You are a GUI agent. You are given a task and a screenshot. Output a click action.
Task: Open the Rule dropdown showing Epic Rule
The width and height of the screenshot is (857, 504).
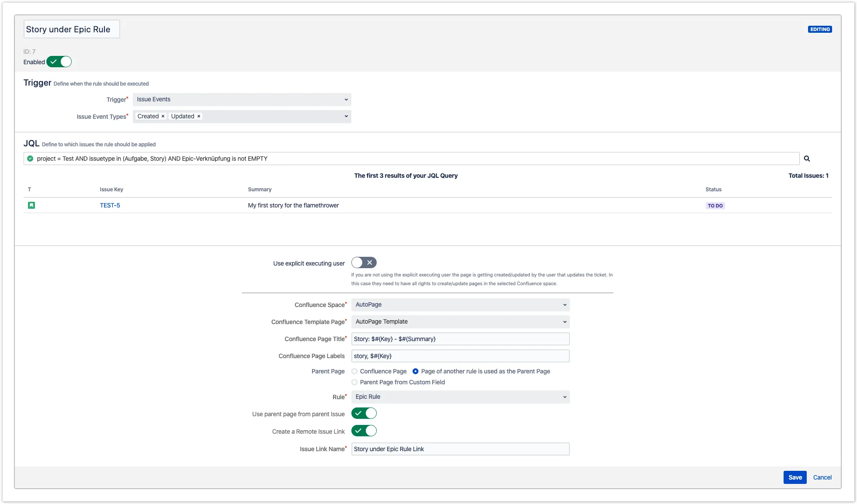click(x=460, y=397)
